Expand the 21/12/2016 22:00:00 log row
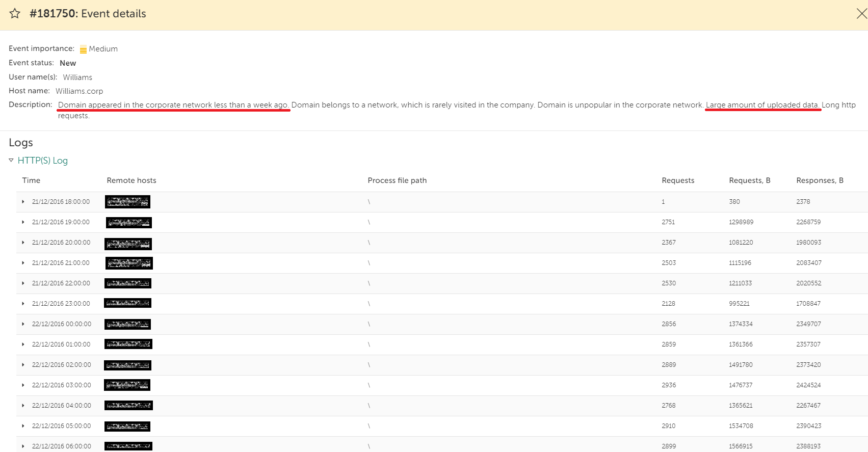This screenshot has width=868, height=452. [23, 283]
